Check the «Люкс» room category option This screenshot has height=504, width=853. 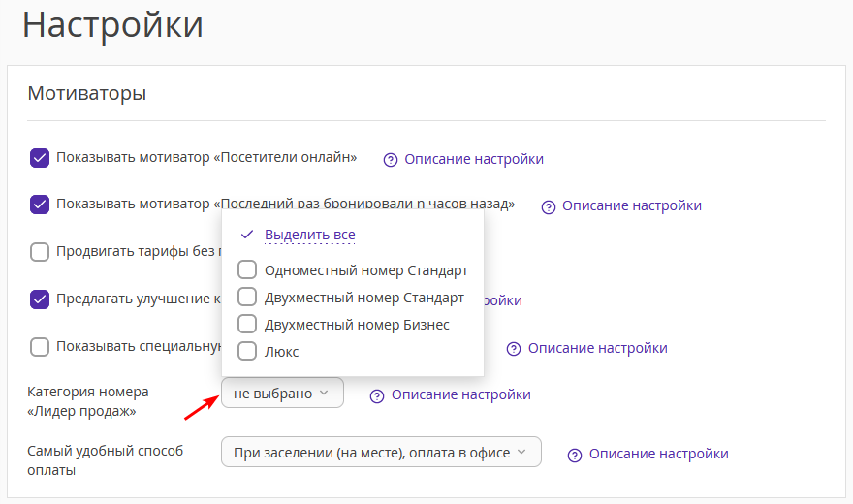pyautogui.click(x=247, y=351)
